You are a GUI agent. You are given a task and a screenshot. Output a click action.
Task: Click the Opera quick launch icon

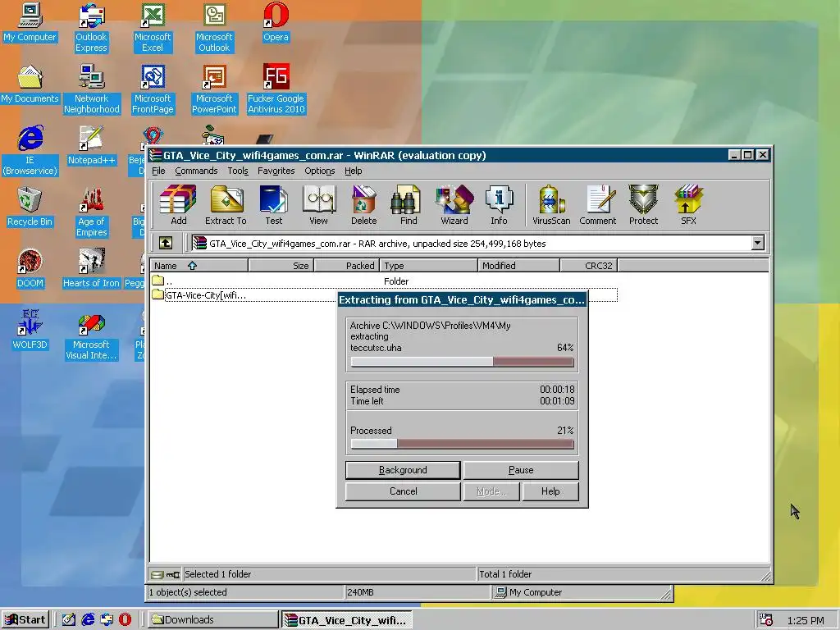pos(125,620)
